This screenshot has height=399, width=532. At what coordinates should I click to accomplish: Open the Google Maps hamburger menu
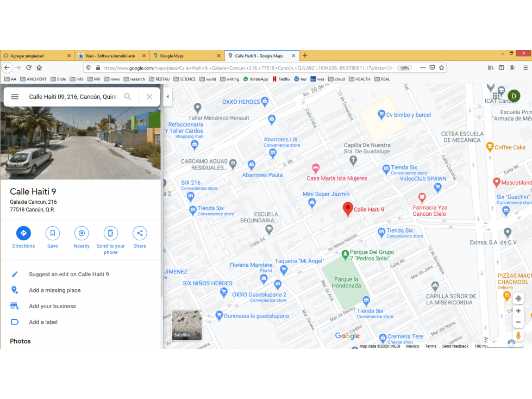coord(15,97)
